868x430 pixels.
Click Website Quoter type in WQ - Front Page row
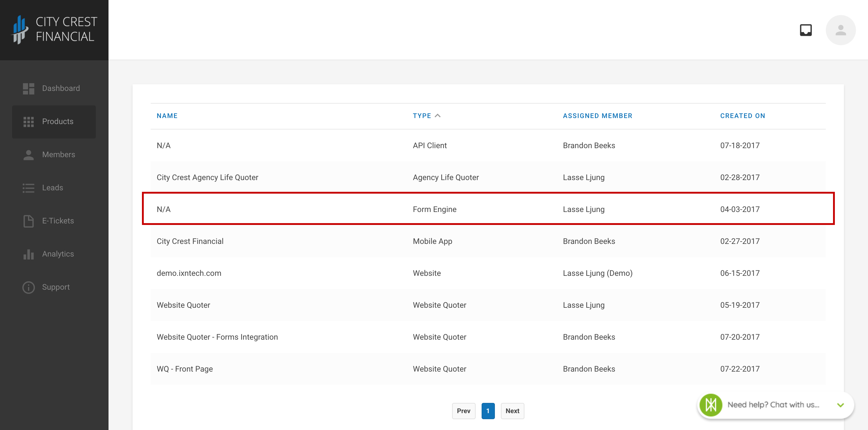(439, 369)
